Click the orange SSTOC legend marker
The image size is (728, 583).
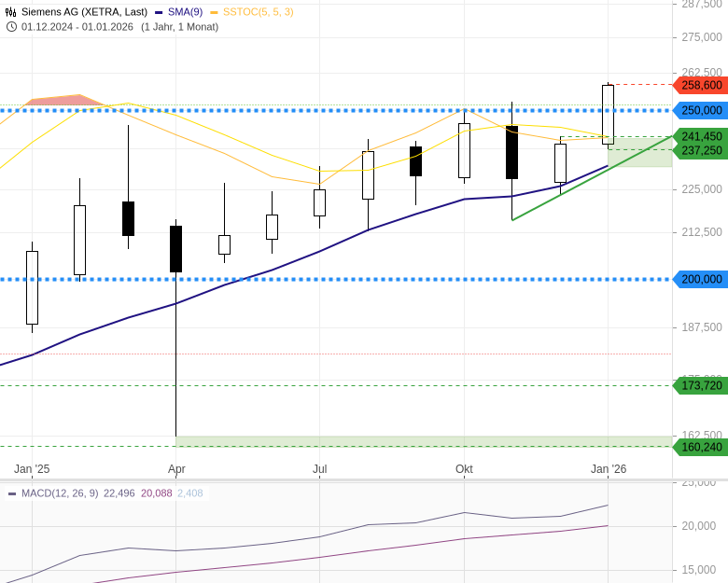(215, 12)
